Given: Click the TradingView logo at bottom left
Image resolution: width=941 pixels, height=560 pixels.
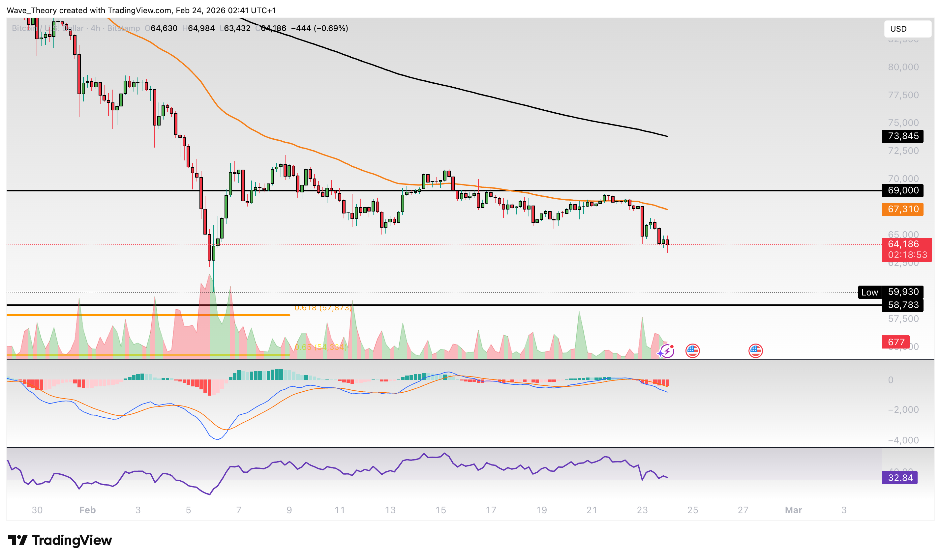Looking at the screenshot, I should [x=60, y=540].
